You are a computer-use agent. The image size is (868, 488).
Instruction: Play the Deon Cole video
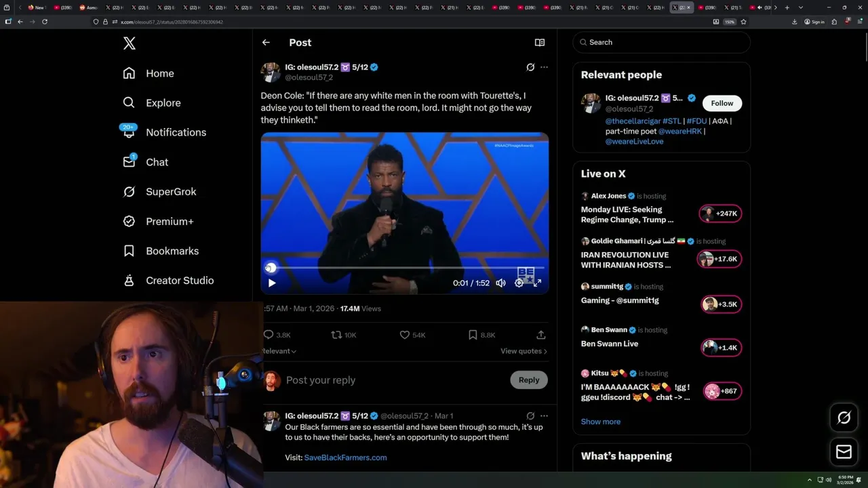(x=272, y=283)
